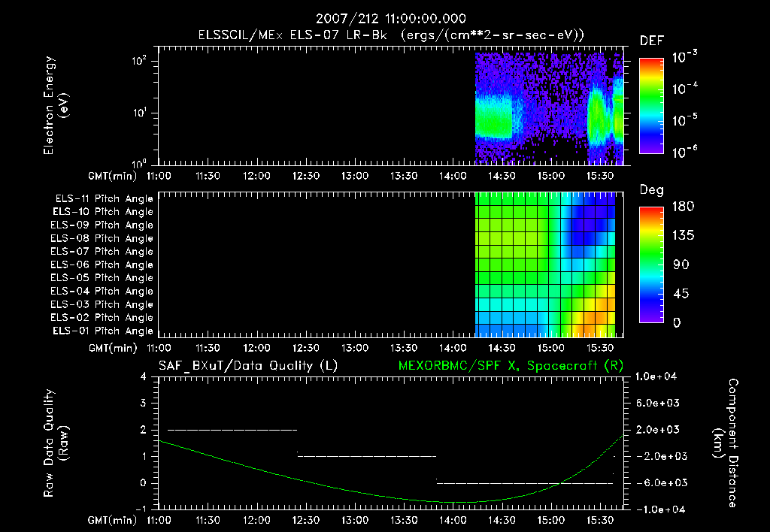
Task: Click the 'ELS-07 Pitch Angle' row label
Action: point(102,252)
